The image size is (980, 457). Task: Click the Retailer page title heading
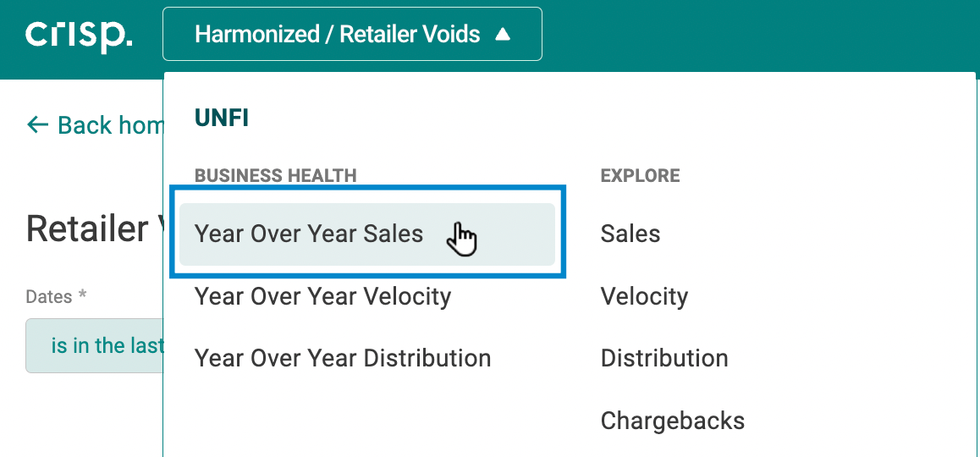(x=95, y=229)
